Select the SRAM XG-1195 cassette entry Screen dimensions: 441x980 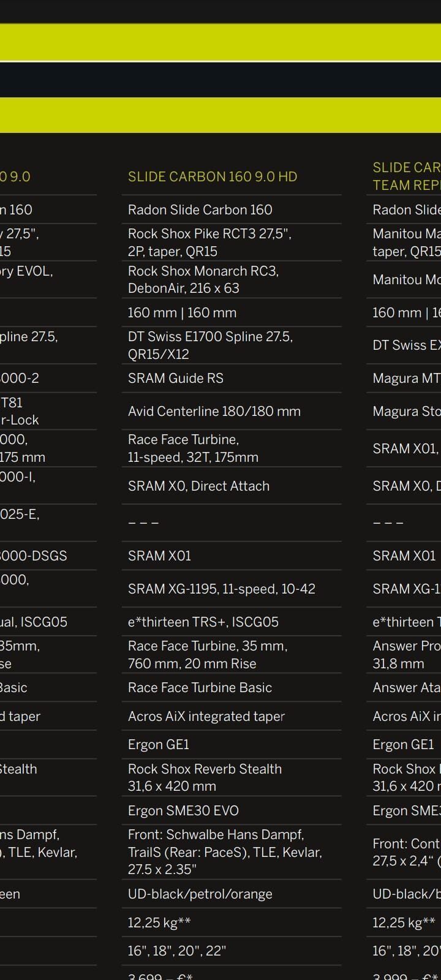pos(221,589)
